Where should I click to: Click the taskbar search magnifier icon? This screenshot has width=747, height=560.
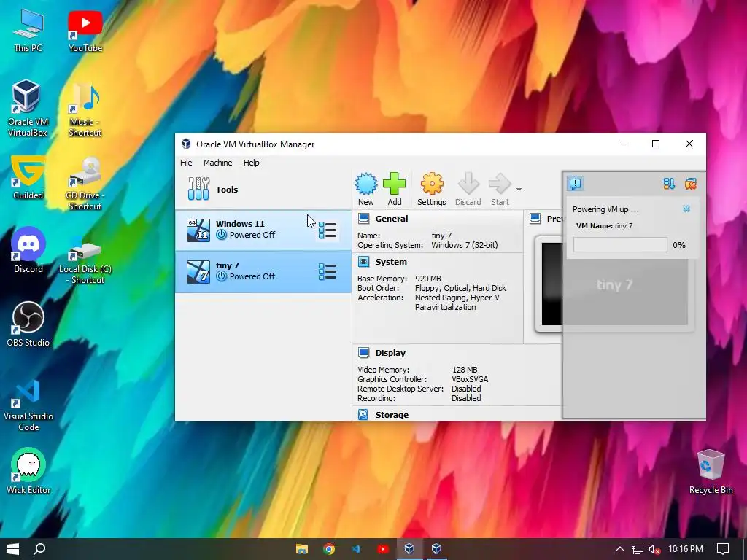coord(40,549)
